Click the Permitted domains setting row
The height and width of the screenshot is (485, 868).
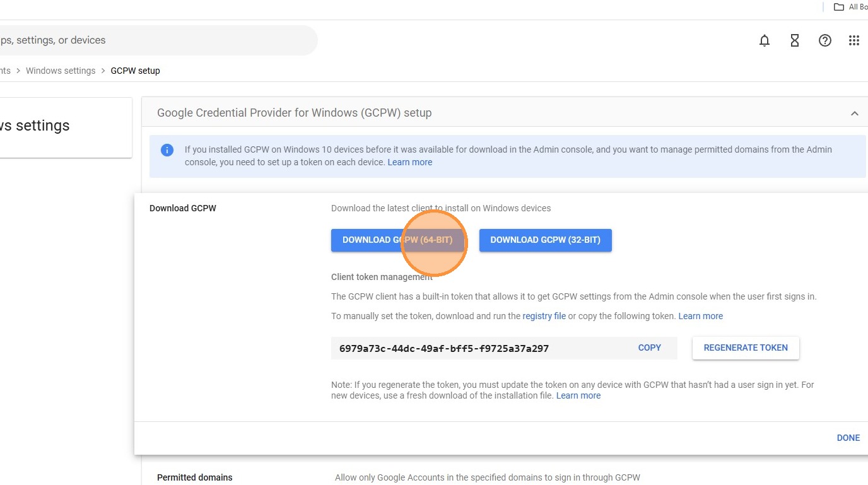pyautogui.click(x=505, y=477)
